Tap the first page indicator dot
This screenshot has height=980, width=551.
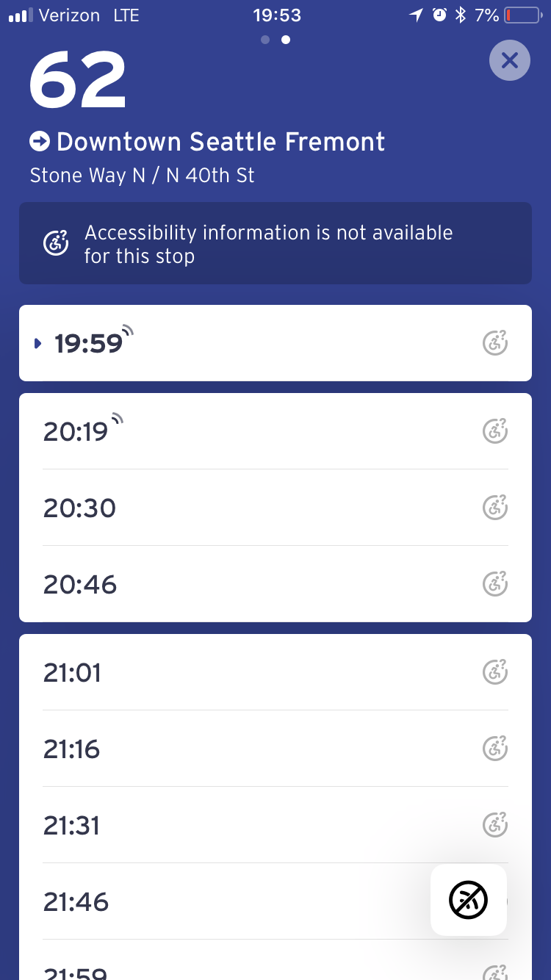(x=265, y=40)
